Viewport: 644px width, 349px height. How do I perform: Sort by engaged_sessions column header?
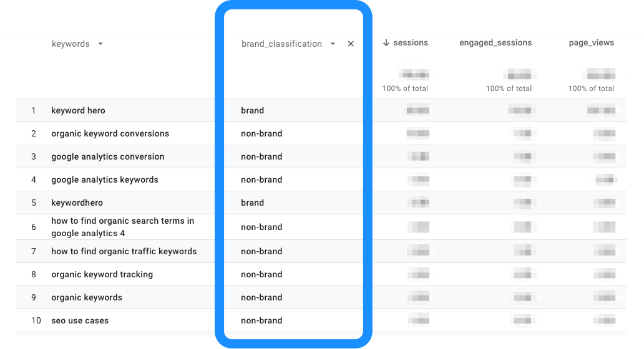(495, 42)
